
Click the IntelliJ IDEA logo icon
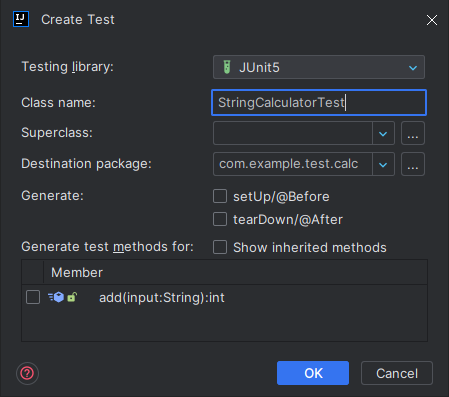21,19
